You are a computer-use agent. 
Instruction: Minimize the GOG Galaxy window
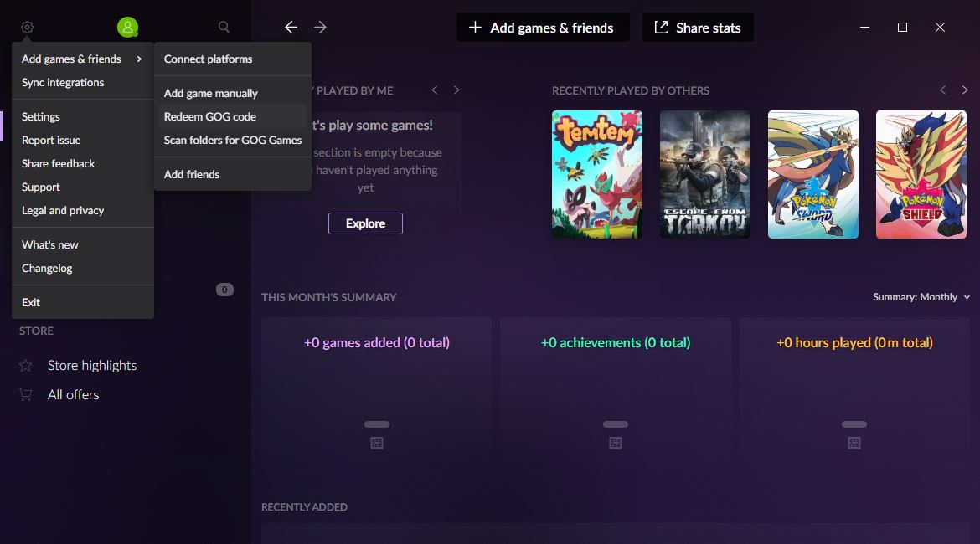click(x=865, y=28)
